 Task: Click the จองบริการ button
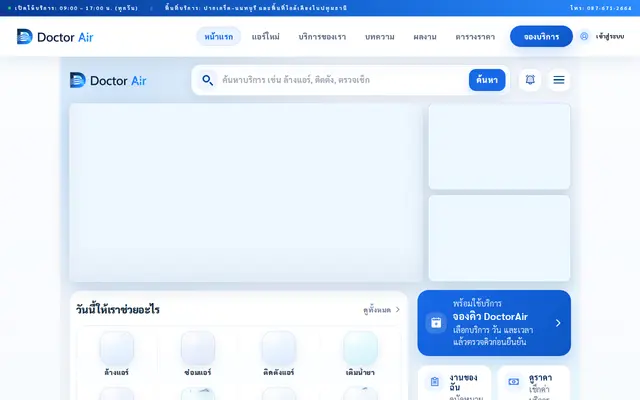tap(541, 36)
